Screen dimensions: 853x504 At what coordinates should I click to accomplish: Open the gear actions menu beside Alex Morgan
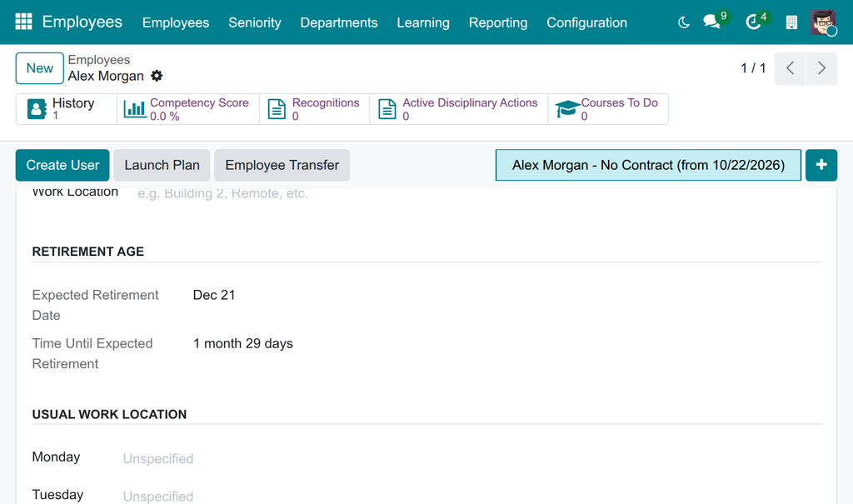[157, 76]
